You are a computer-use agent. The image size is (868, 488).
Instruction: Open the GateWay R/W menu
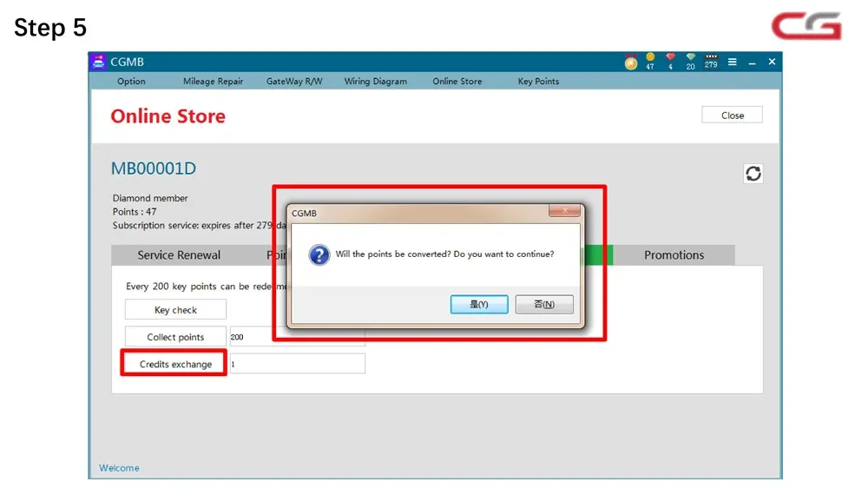coord(294,82)
